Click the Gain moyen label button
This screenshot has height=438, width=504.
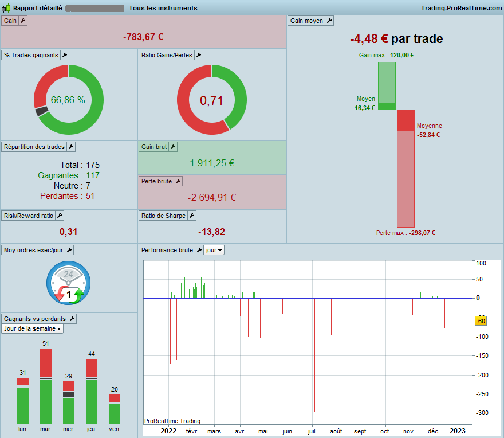pyautogui.click(x=306, y=21)
